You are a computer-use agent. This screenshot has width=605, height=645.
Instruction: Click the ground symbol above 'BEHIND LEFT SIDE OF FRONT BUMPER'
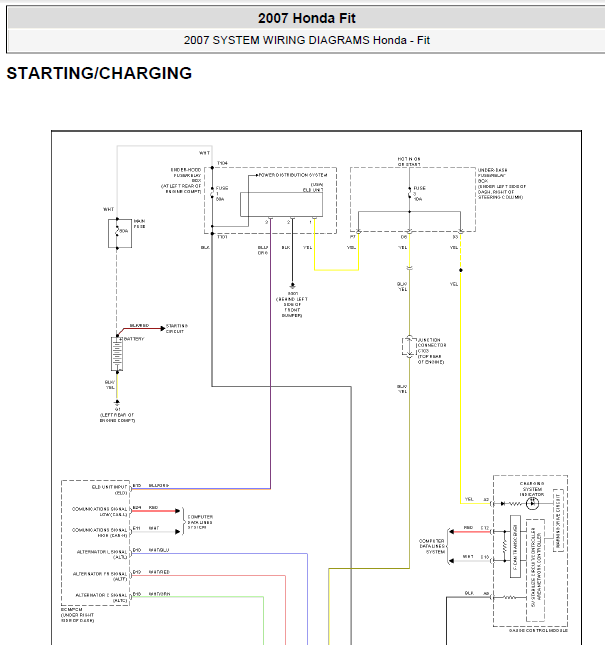point(292,285)
